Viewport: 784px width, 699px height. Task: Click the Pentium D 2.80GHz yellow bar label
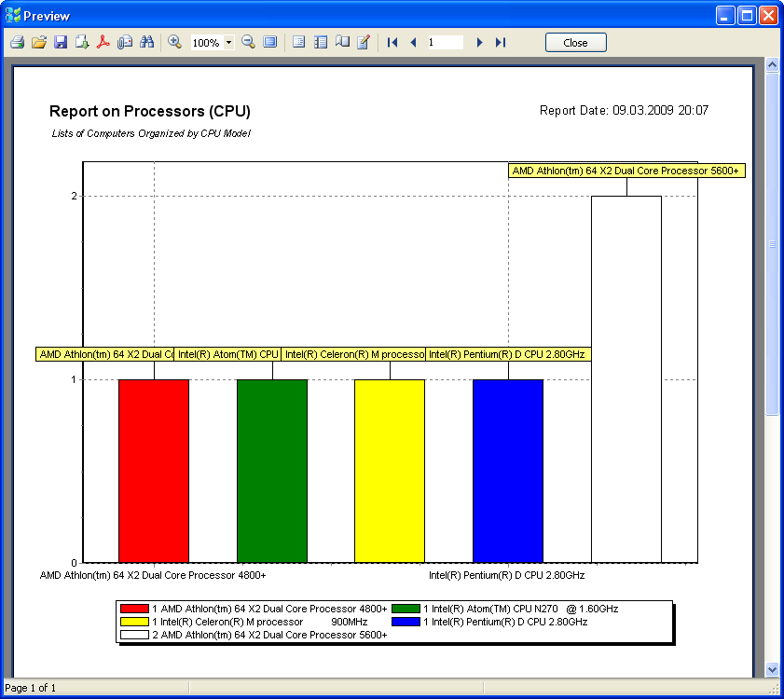(x=508, y=354)
